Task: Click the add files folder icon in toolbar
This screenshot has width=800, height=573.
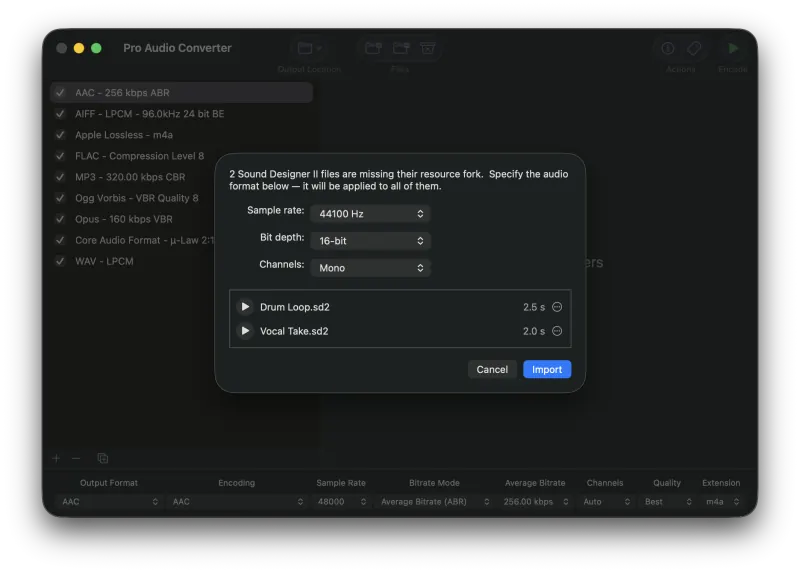Action: (373, 48)
